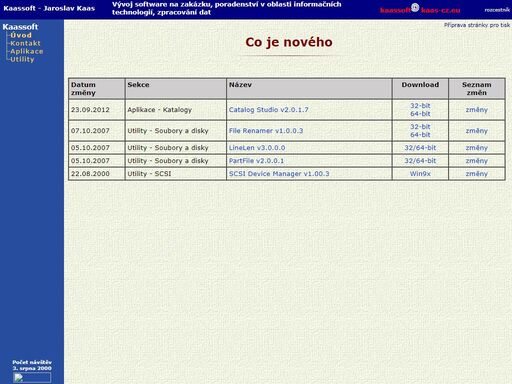Screen dimensions: 512x384
Task: Download File Renamer 64-bit version
Action: coord(420,135)
